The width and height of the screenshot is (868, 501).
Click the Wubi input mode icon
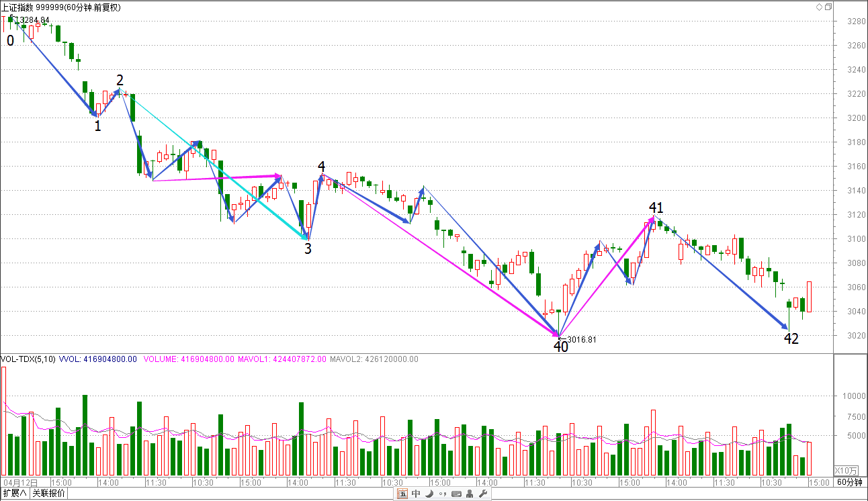pos(402,494)
